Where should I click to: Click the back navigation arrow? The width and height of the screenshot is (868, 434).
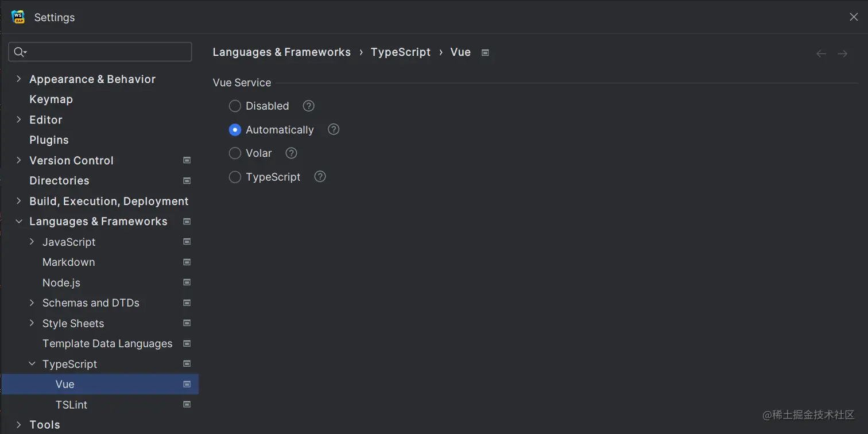(x=821, y=53)
